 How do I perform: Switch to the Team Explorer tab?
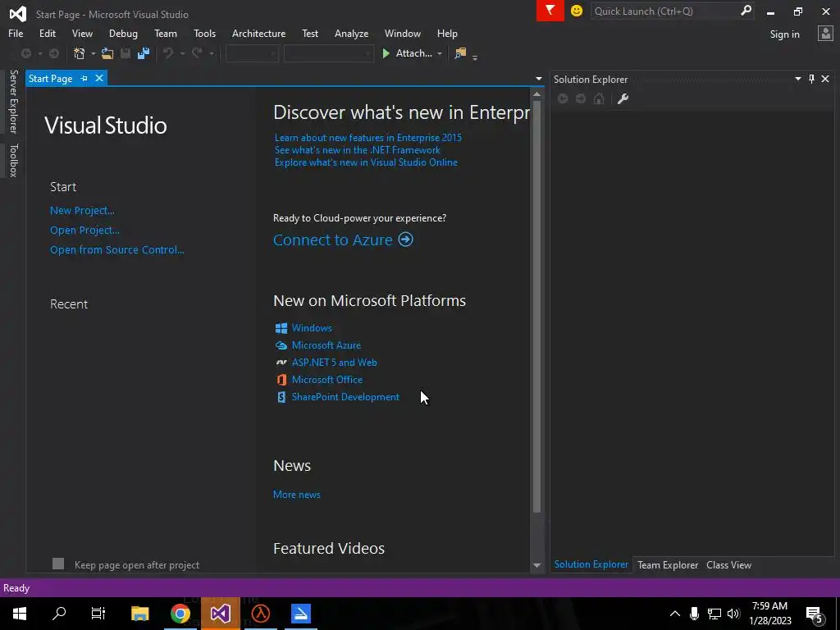668,564
